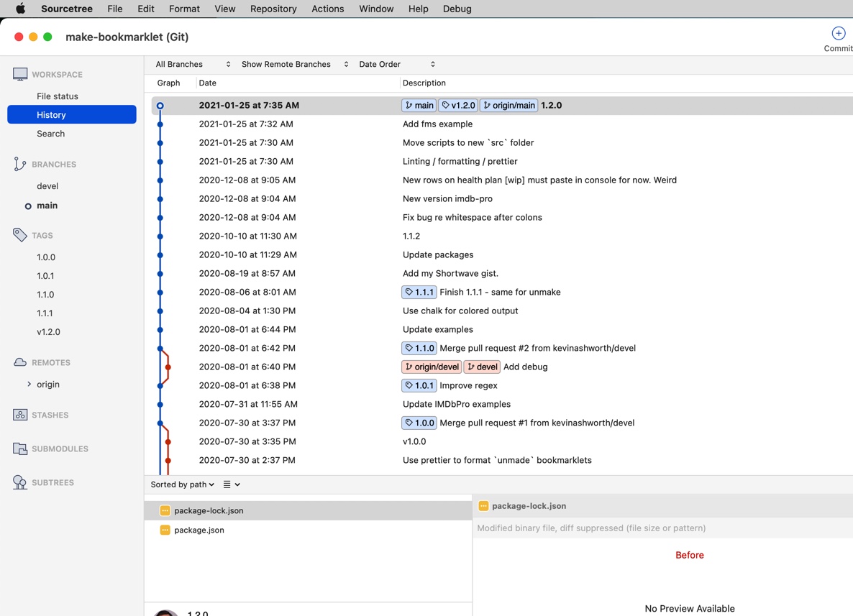The image size is (853, 616).
Task: Open the Apple menu
Action: pos(19,9)
